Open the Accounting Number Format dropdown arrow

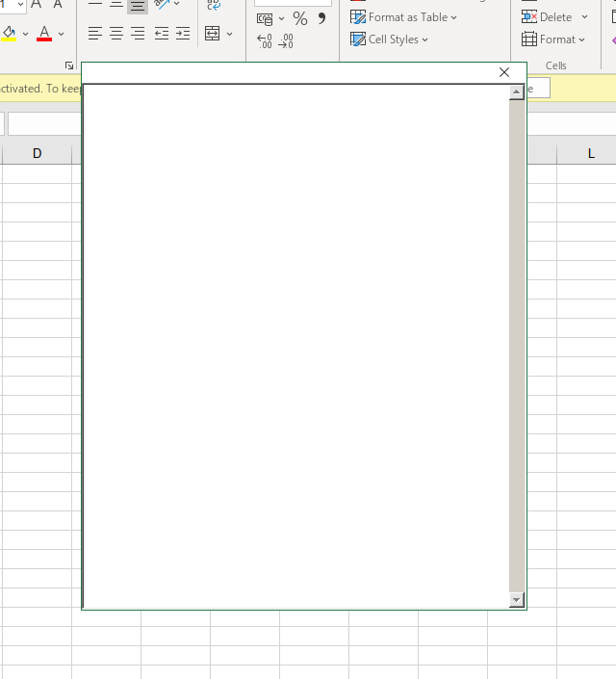(x=281, y=18)
